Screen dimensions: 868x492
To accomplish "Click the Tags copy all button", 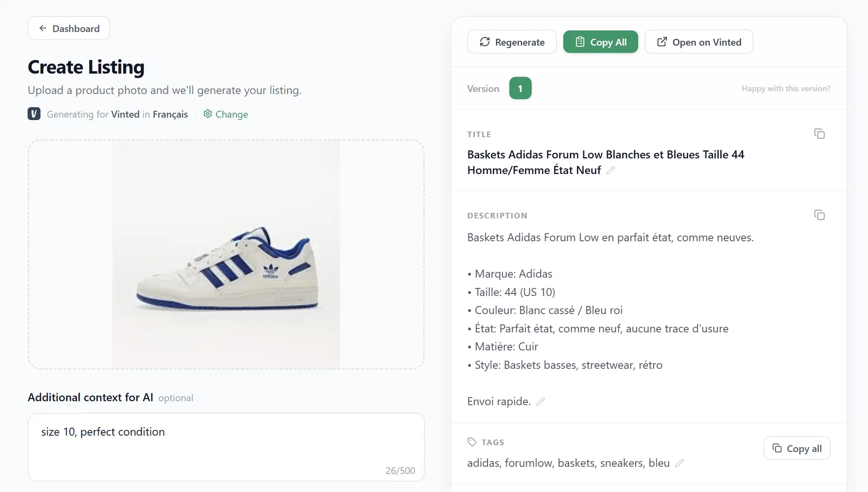I will pyautogui.click(x=797, y=448).
